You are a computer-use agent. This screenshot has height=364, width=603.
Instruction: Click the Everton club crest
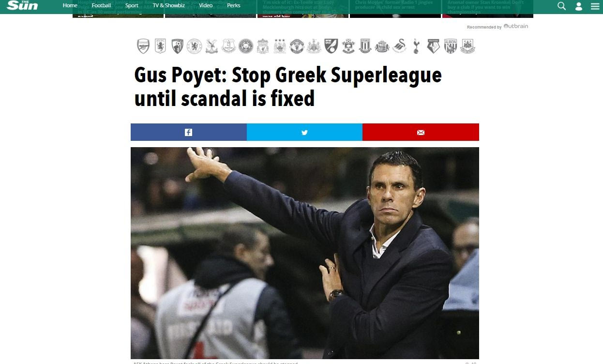228,46
